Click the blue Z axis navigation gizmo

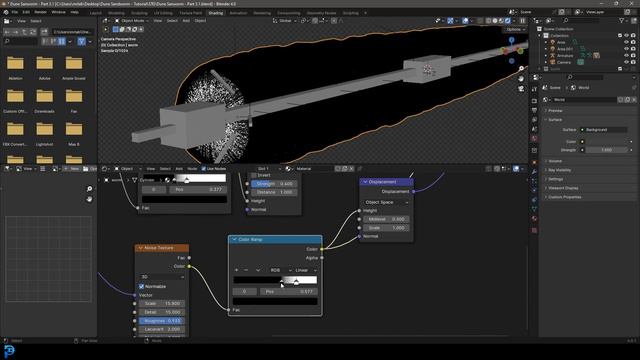(x=511, y=40)
